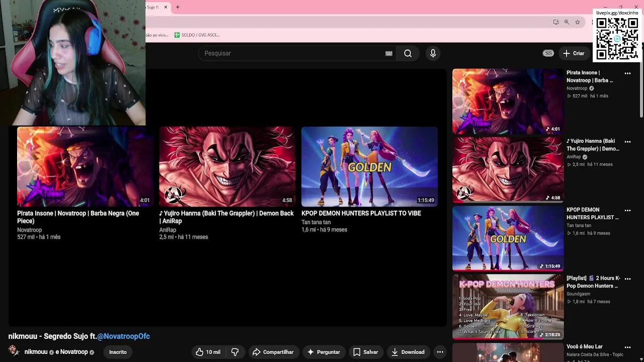
Task: Click the Perguntar ask button
Action: click(x=324, y=352)
